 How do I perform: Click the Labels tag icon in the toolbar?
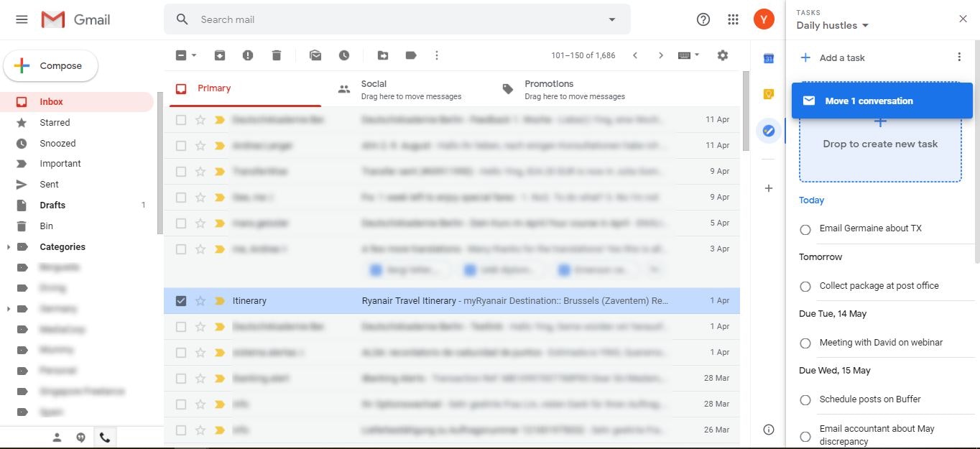411,55
